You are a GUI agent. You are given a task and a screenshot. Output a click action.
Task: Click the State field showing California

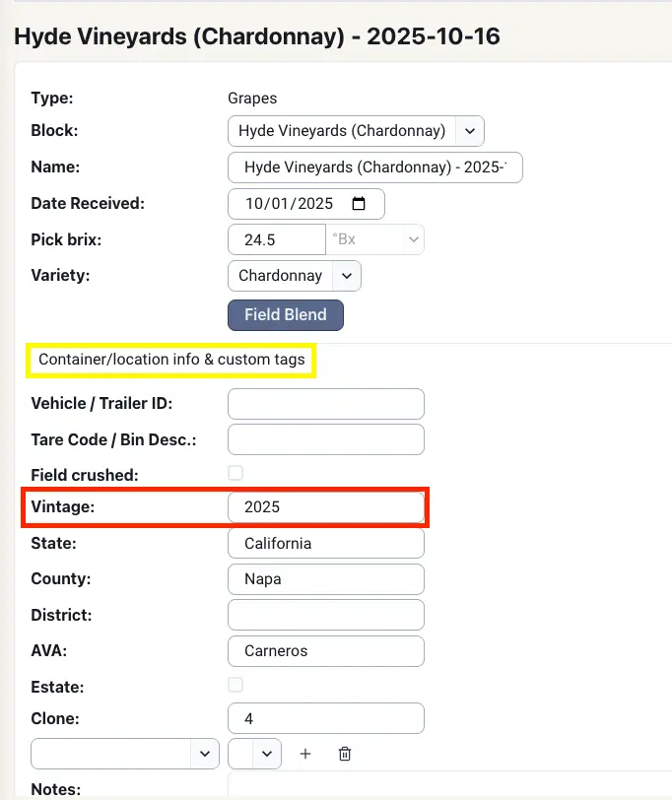coord(325,544)
